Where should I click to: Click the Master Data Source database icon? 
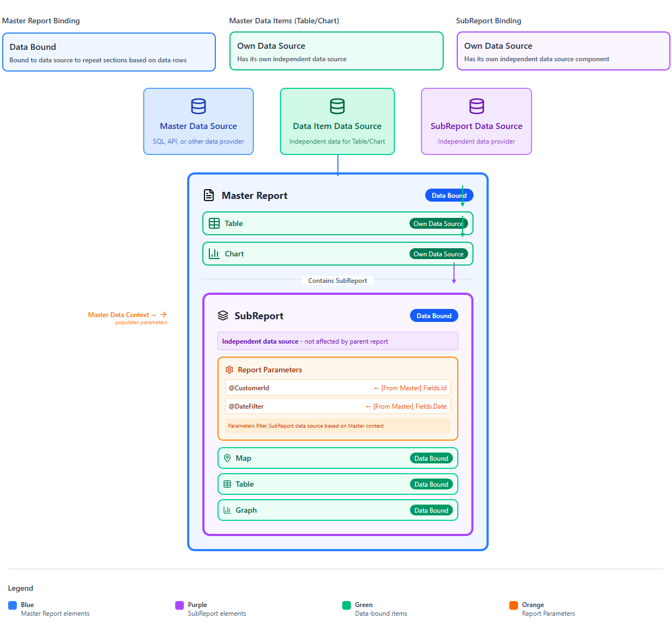pyautogui.click(x=198, y=106)
